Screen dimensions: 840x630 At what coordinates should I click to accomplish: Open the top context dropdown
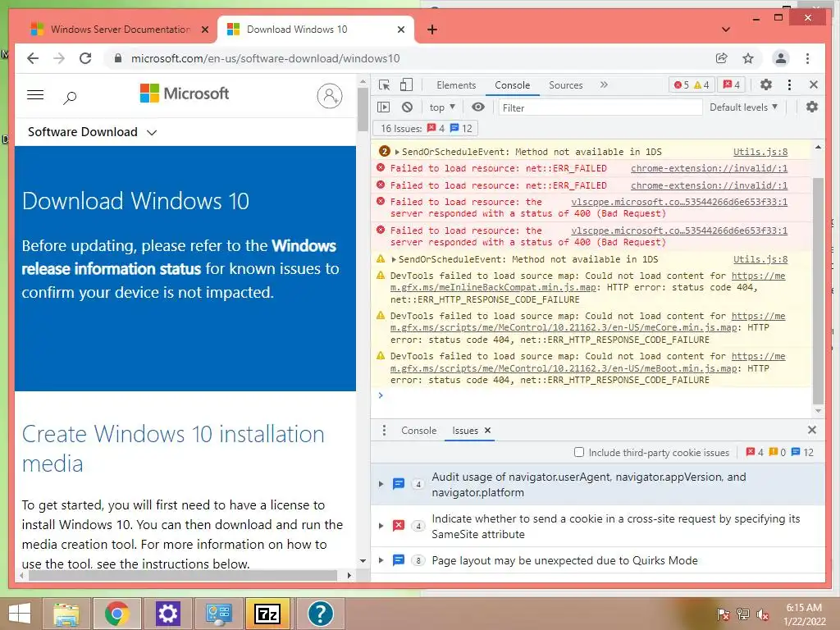[442, 107]
